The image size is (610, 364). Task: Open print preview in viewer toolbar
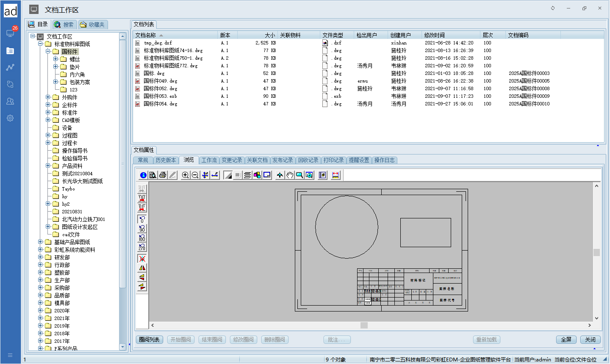[153, 175]
